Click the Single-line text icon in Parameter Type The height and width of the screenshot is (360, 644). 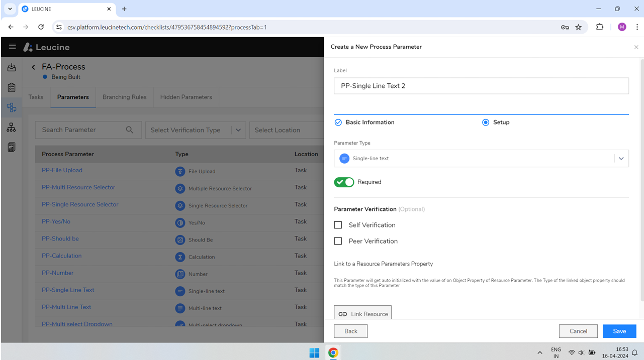(x=344, y=158)
